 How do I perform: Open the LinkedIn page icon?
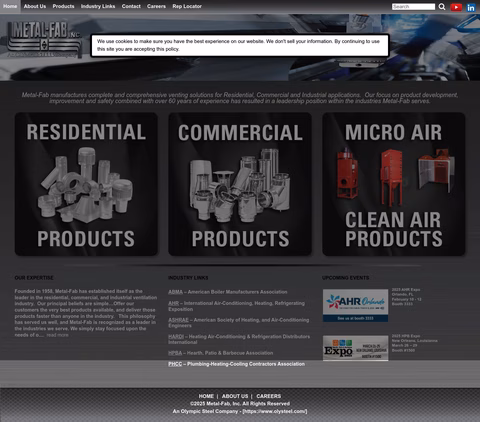click(471, 7)
